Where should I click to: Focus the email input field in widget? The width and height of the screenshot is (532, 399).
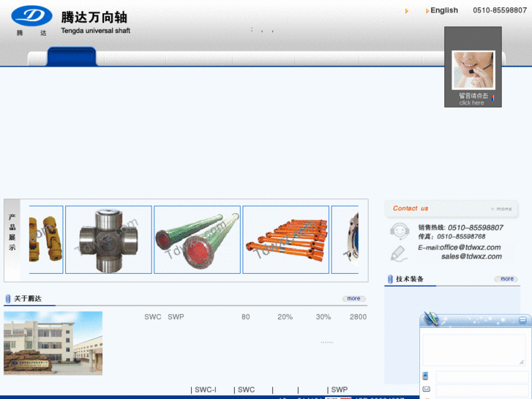click(482, 389)
